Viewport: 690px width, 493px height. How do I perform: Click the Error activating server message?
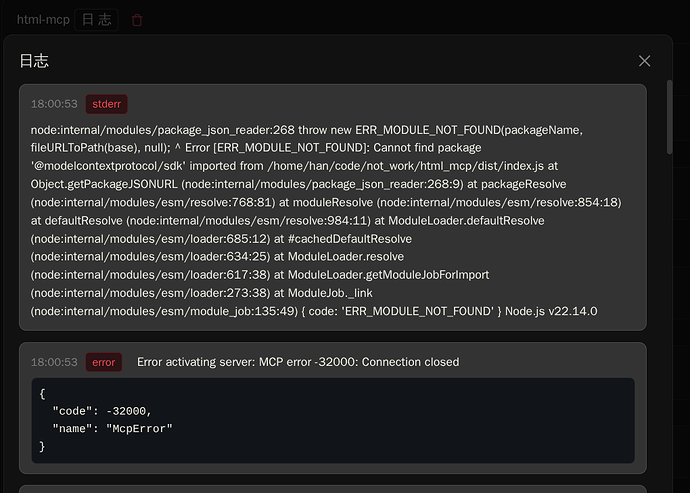[x=298, y=362]
